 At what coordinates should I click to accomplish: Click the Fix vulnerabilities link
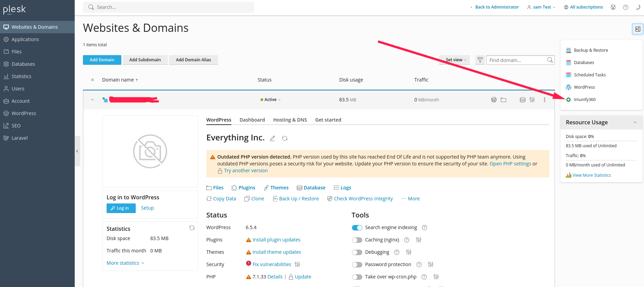[272, 264]
